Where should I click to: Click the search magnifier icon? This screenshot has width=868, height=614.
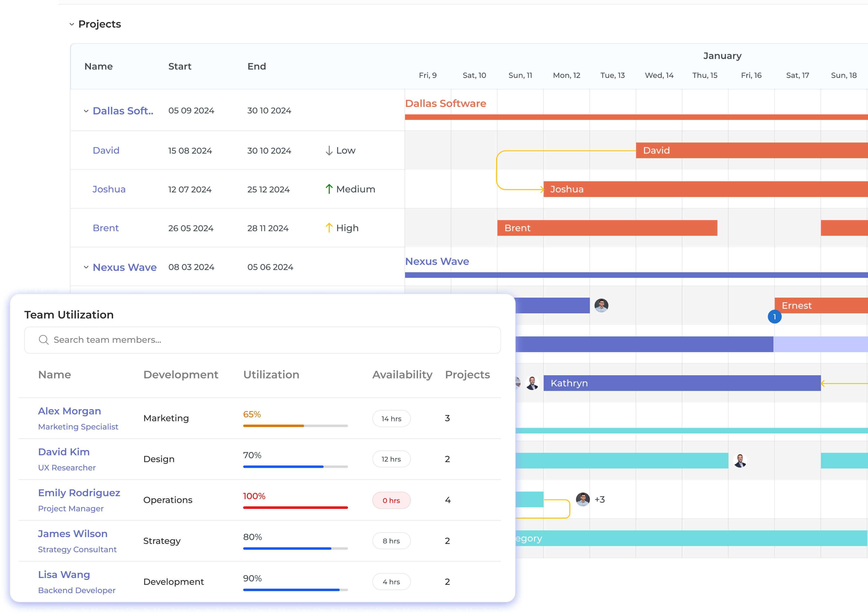44,340
